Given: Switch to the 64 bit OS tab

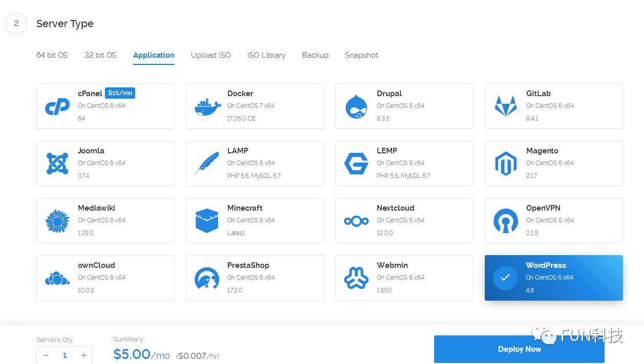Looking at the screenshot, I should (x=52, y=55).
